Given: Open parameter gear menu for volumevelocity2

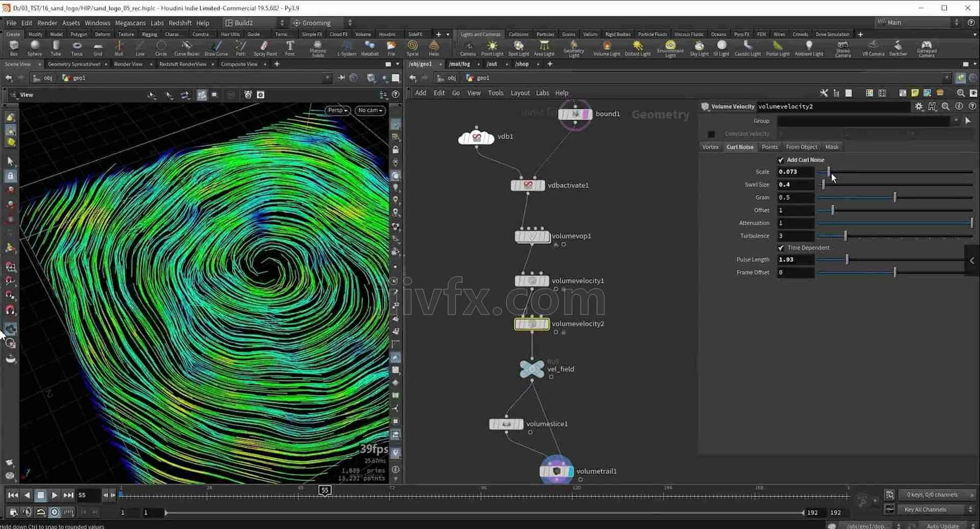Looking at the screenshot, I should point(919,106).
